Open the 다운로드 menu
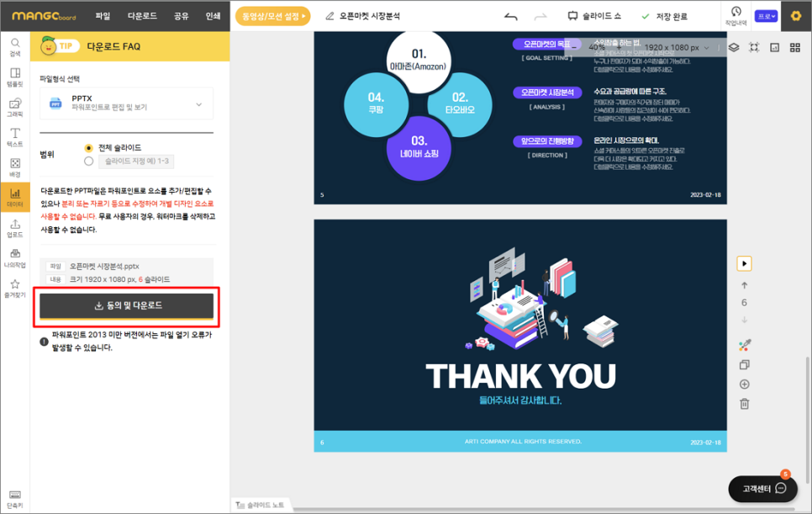 coord(142,16)
